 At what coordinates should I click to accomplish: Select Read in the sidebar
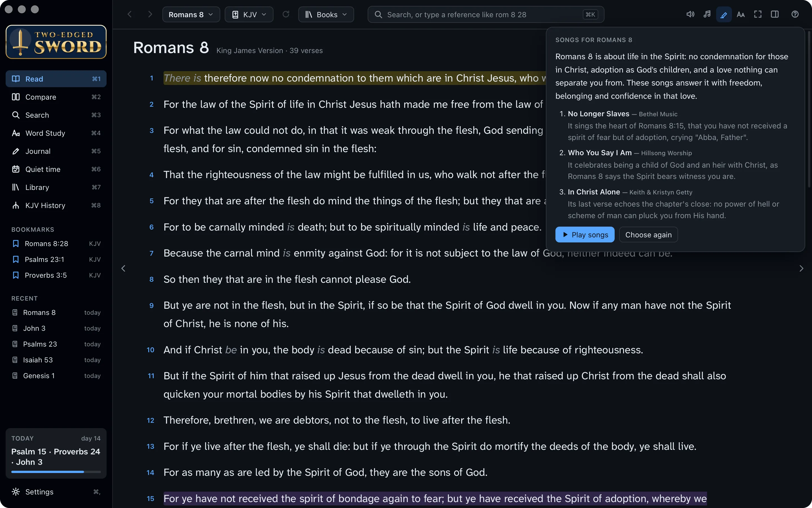coord(56,79)
